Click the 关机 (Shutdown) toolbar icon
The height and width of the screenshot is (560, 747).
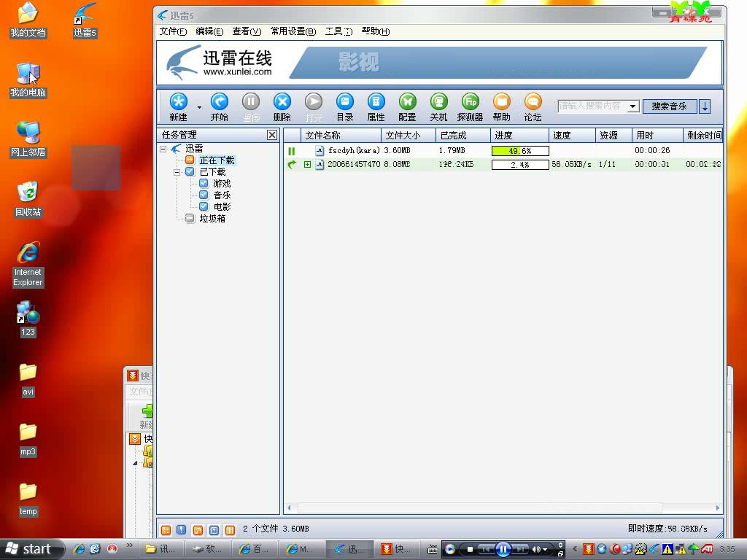point(438,107)
